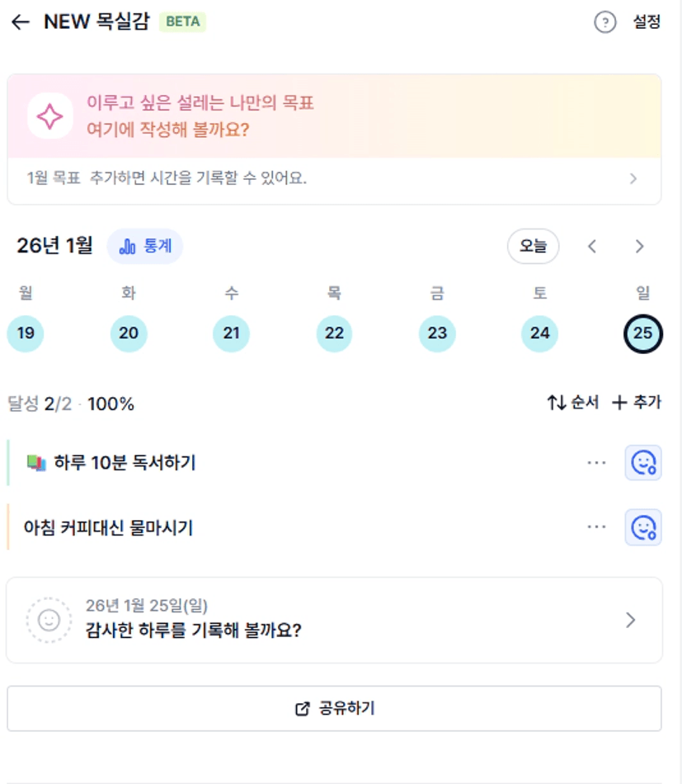Viewport: 682px width, 784px height.
Task: Toggle completion for 하루 10분 독서하기
Action: [642, 463]
